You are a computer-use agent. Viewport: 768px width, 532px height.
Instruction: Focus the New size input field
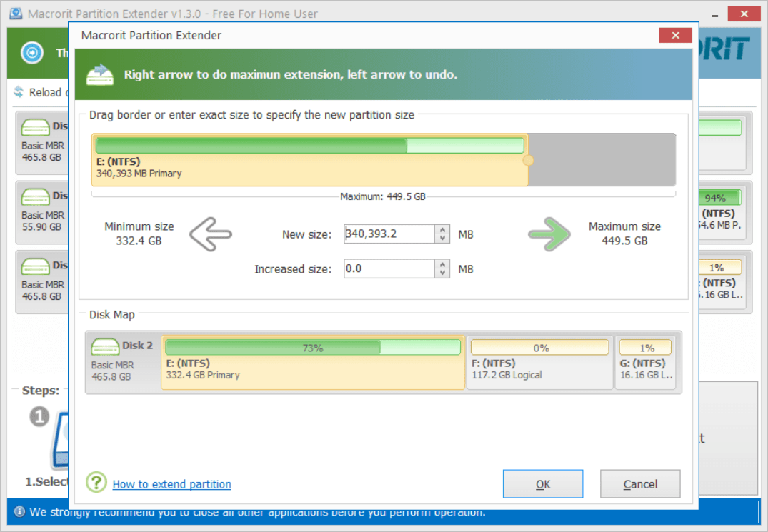coord(389,234)
